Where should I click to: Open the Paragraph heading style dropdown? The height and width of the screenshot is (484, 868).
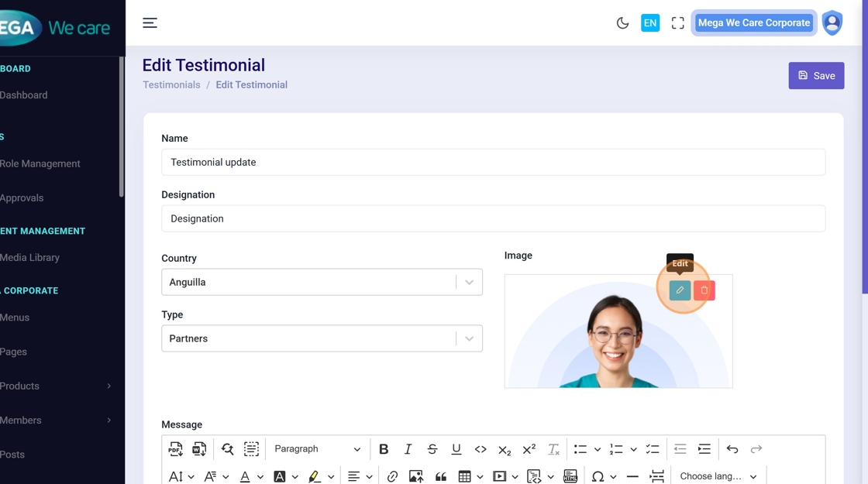click(317, 449)
